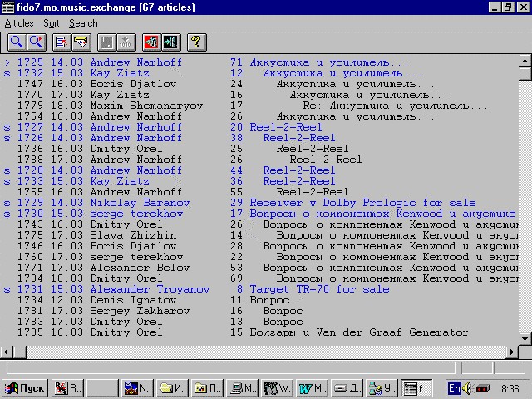The image size is (532, 399).
Task: Click the horizontal scrollbar right arrow
Action: click(511, 351)
